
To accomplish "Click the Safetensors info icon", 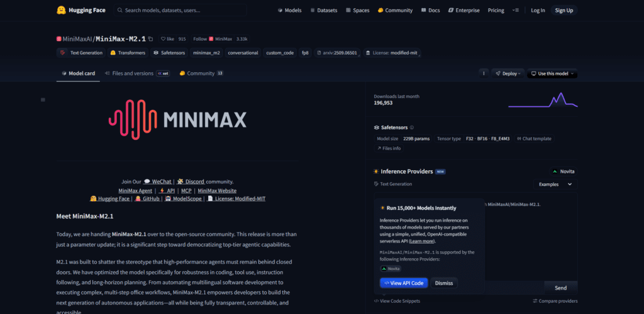I will click(x=412, y=127).
